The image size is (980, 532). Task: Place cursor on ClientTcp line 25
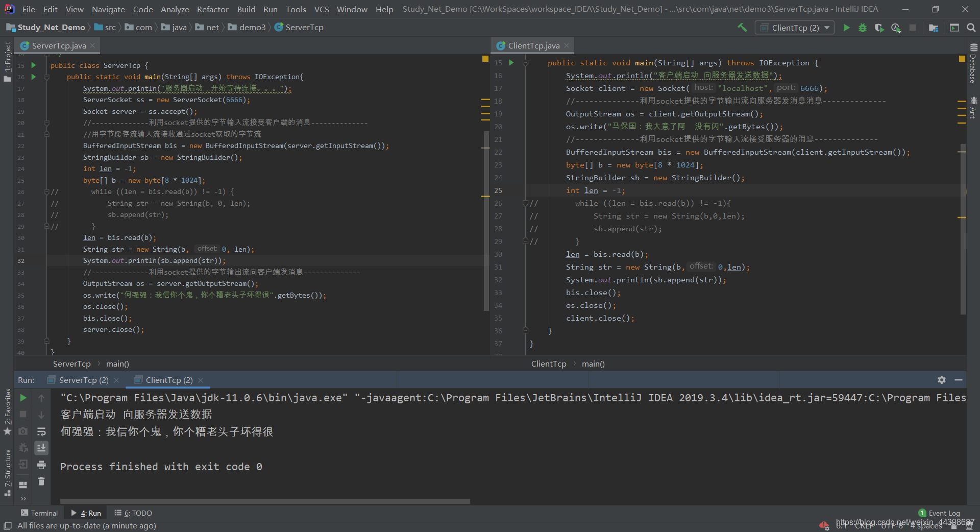[x=745, y=190]
